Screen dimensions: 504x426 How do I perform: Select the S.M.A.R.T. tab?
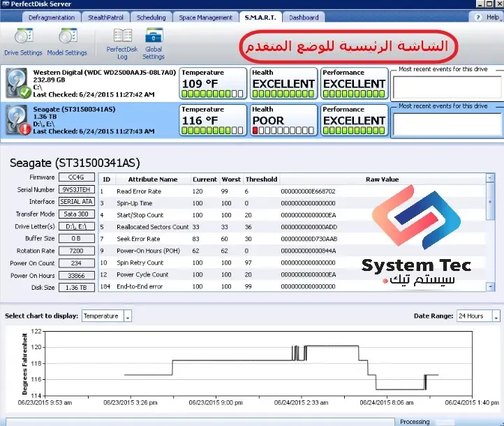click(x=260, y=17)
